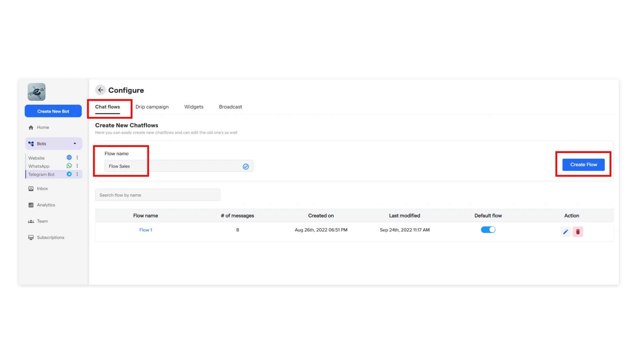Click the Inbox icon in sidebar
Viewport: 629px width, 364px height.
point(31,189)
